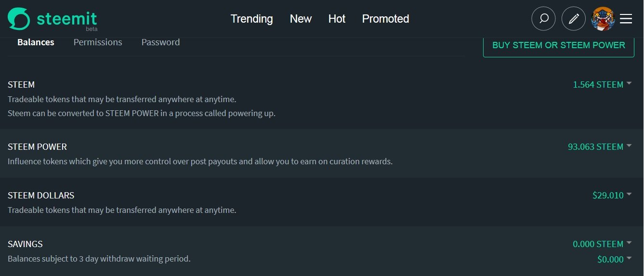Expand the $29.010 Steem Dollars dropdown
Image resolution: width=644 pixels, height=276 pixels.
[x=612, y=195]
